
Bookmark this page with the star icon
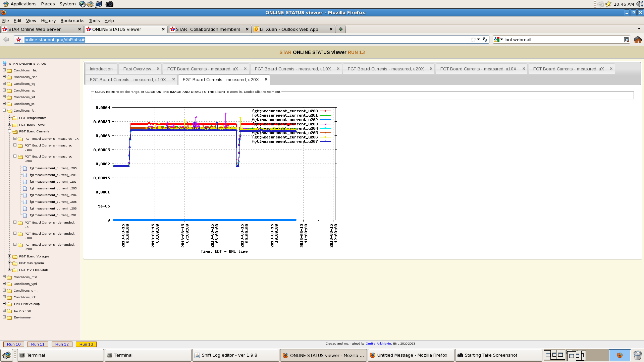pos(473,40)
